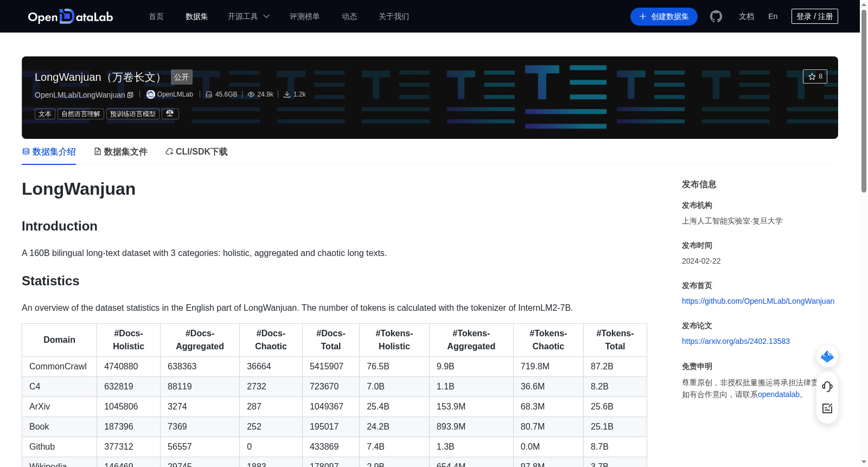Click the LongWanjuan（万卷长文）banner title

click(x=100, y=77)
